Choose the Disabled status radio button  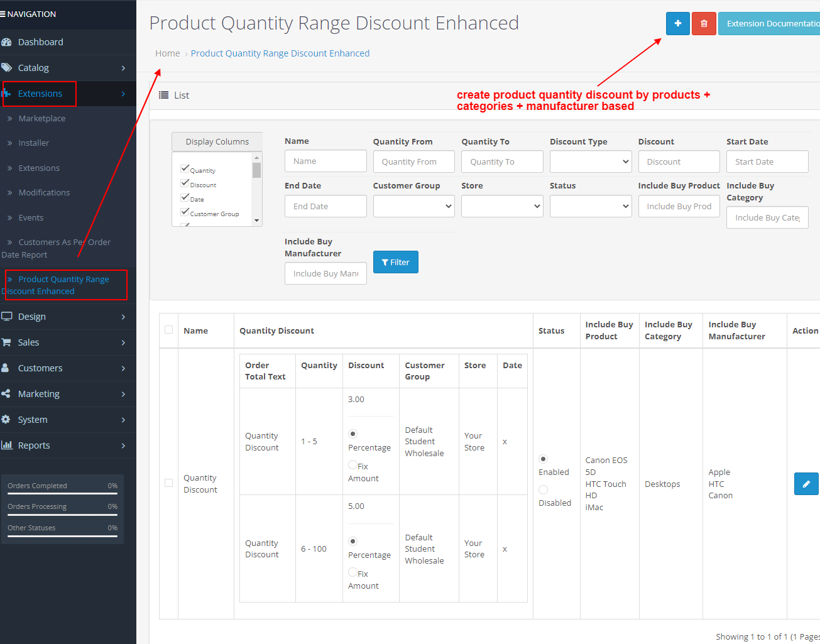(543, 489)
